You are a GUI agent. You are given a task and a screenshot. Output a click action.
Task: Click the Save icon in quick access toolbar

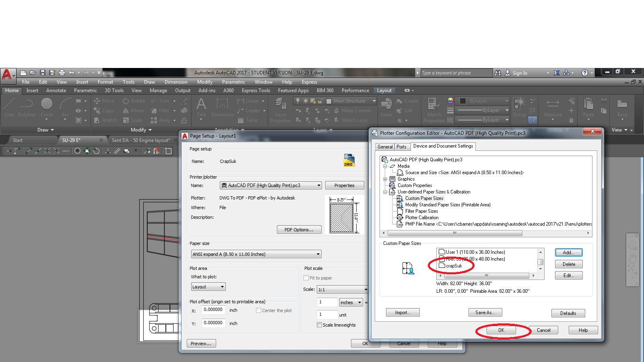(x=43, y=73)
